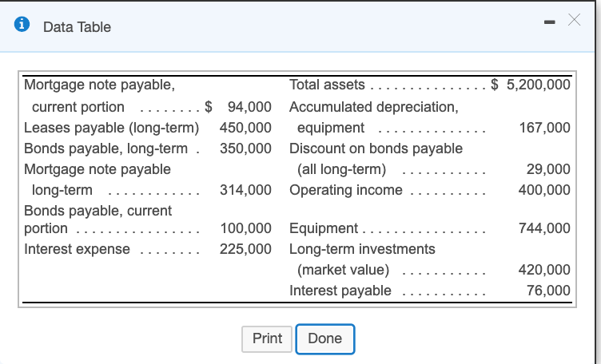Select the 350,000 bonds payable value
Image resolution: width=601 pixels, height=364 pixels.
(245, 148)
